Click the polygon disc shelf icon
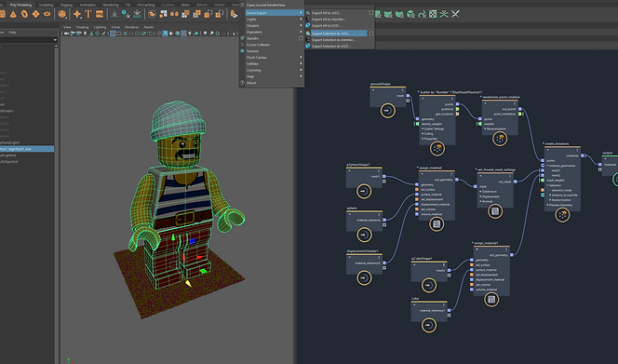 (47, 14)
